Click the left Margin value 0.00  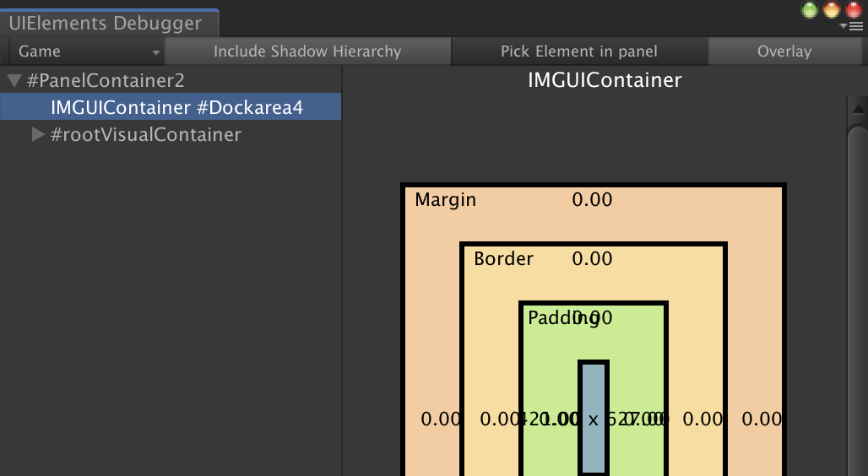tap(441, 419)
